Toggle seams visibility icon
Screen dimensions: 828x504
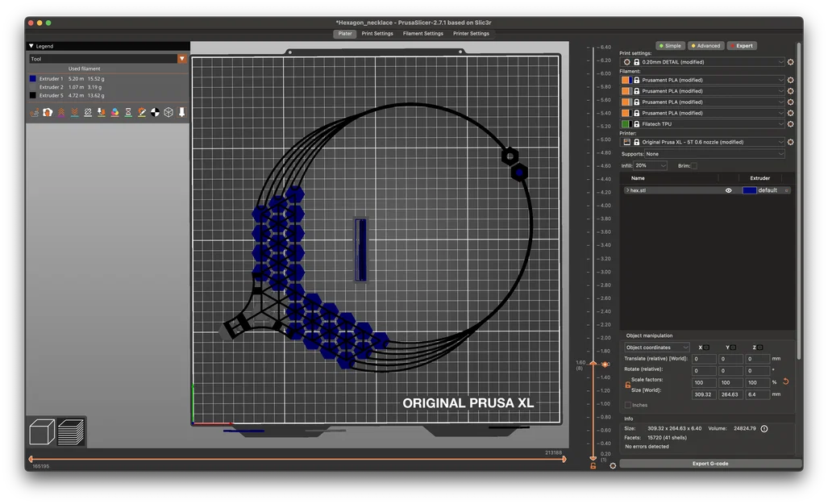(x=88, y=113)
